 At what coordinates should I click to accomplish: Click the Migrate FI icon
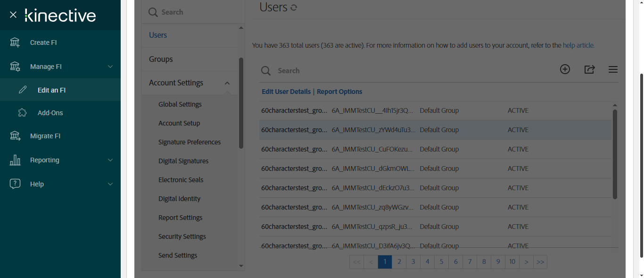point(15,136)
